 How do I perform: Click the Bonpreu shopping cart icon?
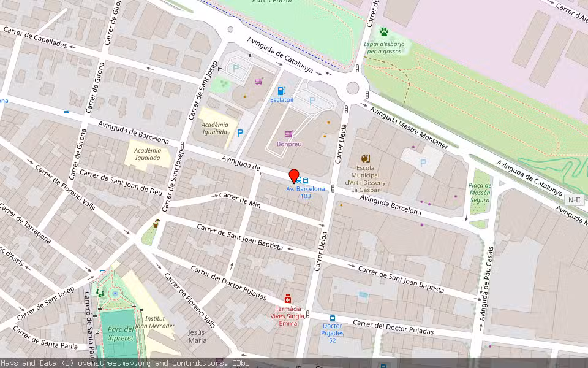(x=288, y=134)
